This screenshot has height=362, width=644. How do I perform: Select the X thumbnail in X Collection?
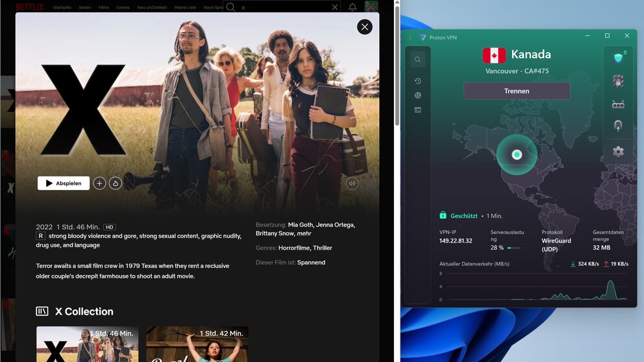pyautogui.click(x=88, y=344)
